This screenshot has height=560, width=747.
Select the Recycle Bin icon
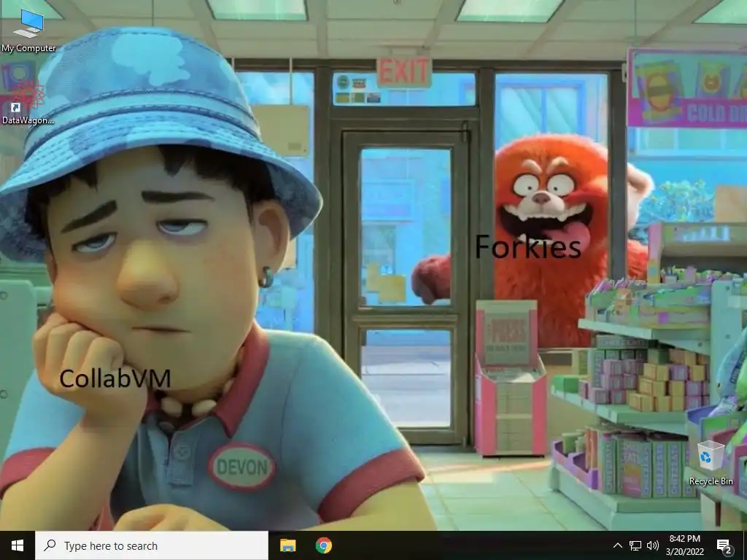coord(711,463)
